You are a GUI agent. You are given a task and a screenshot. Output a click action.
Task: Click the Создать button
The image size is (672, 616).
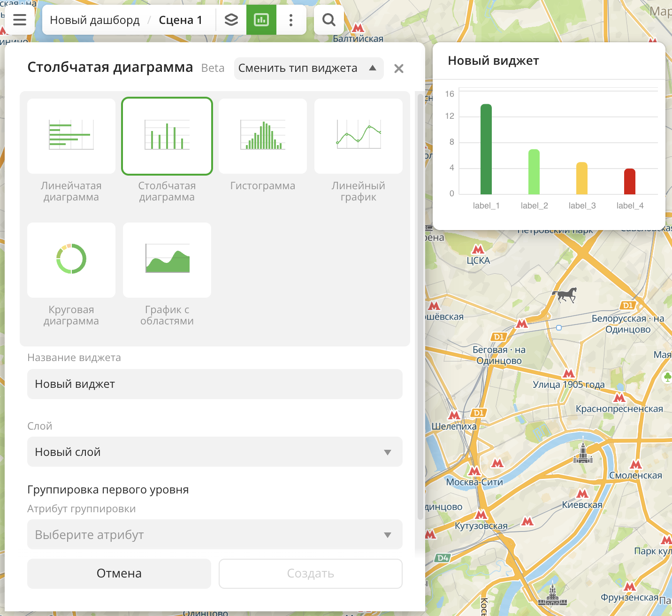pos(311,574)
